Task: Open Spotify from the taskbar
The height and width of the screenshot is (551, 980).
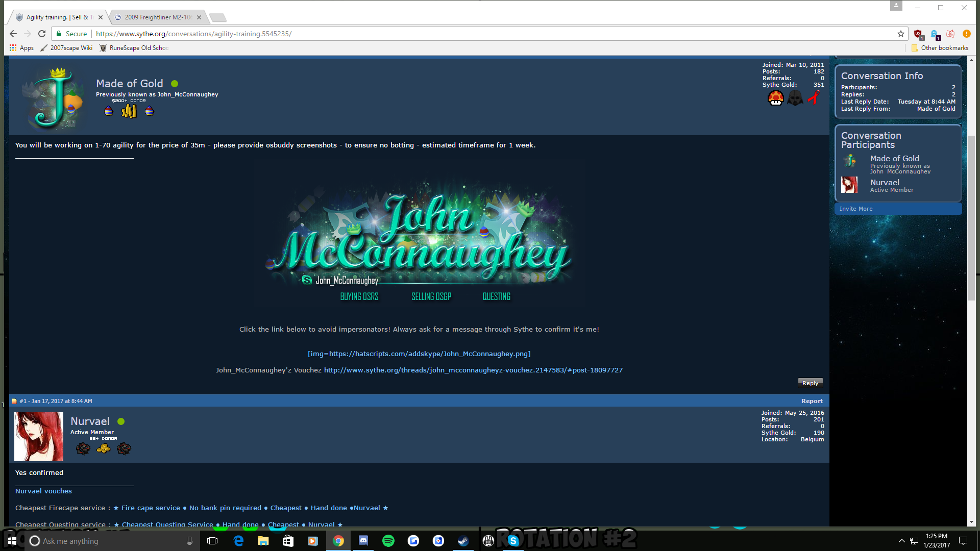Action: coord(388,541)
